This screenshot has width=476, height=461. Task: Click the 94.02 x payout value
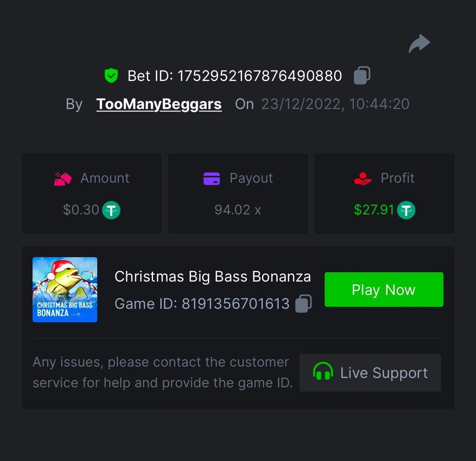(x=238, y=210)
